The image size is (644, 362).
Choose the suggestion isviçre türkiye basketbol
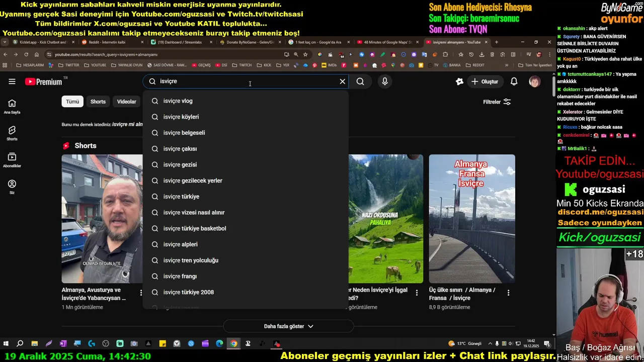[246, 228]
